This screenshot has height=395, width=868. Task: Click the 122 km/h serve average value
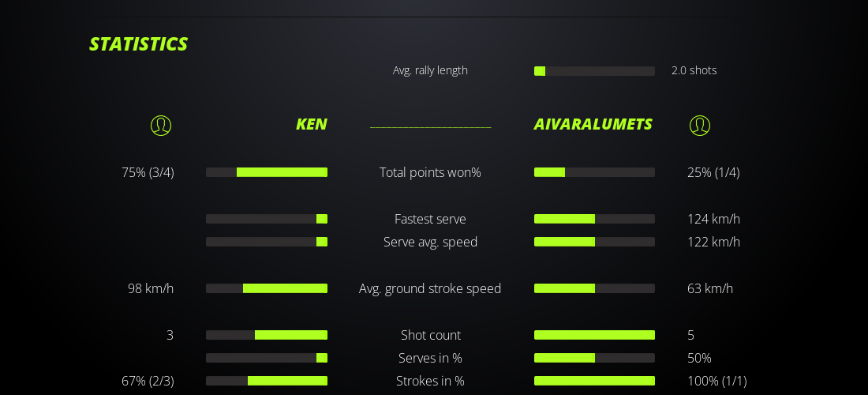713,242
